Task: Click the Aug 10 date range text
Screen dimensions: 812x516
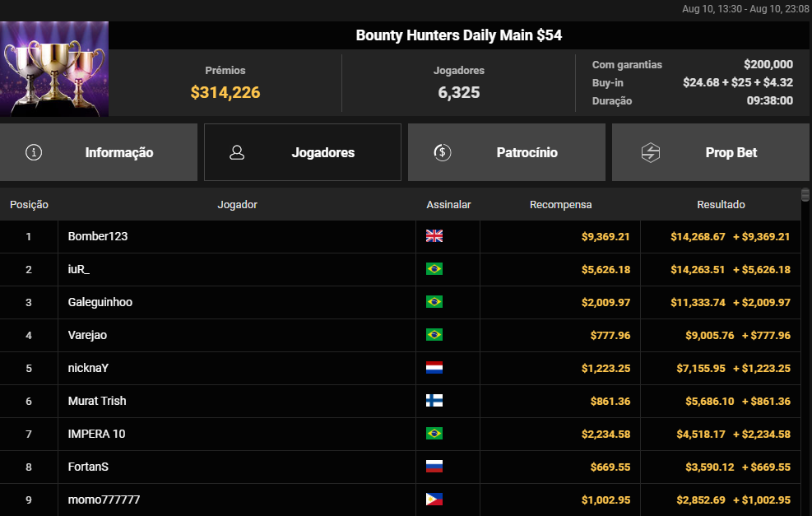Action: pyautogui.click(x=745, y=9)
